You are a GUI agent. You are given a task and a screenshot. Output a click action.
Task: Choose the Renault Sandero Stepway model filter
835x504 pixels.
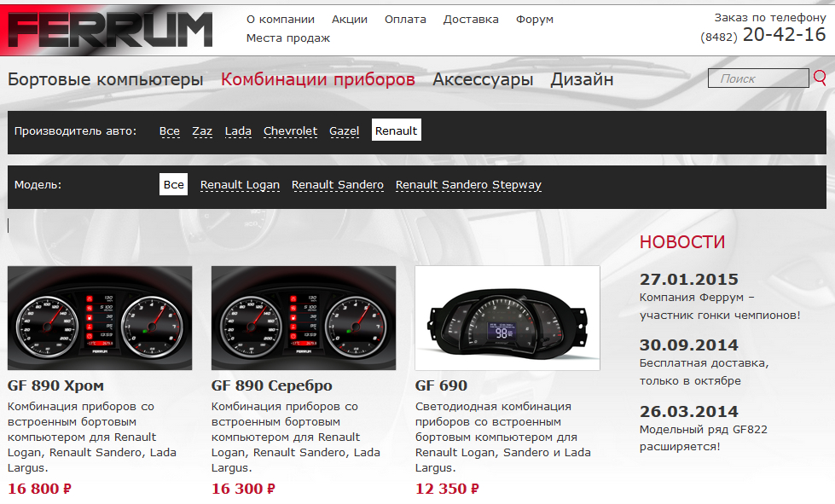(x=468, y=185)
